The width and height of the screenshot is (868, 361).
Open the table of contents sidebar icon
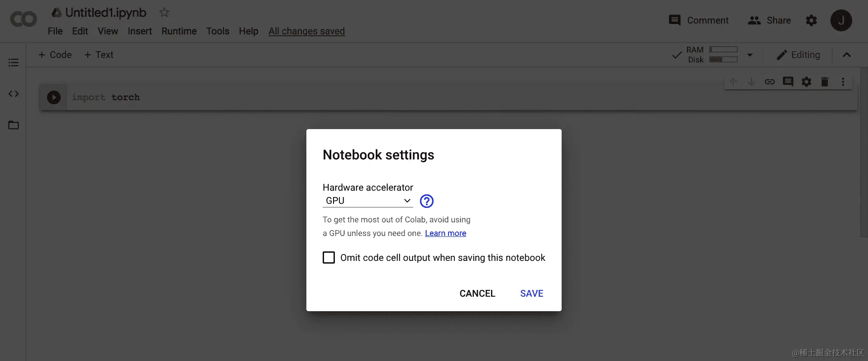click(14, 63)
